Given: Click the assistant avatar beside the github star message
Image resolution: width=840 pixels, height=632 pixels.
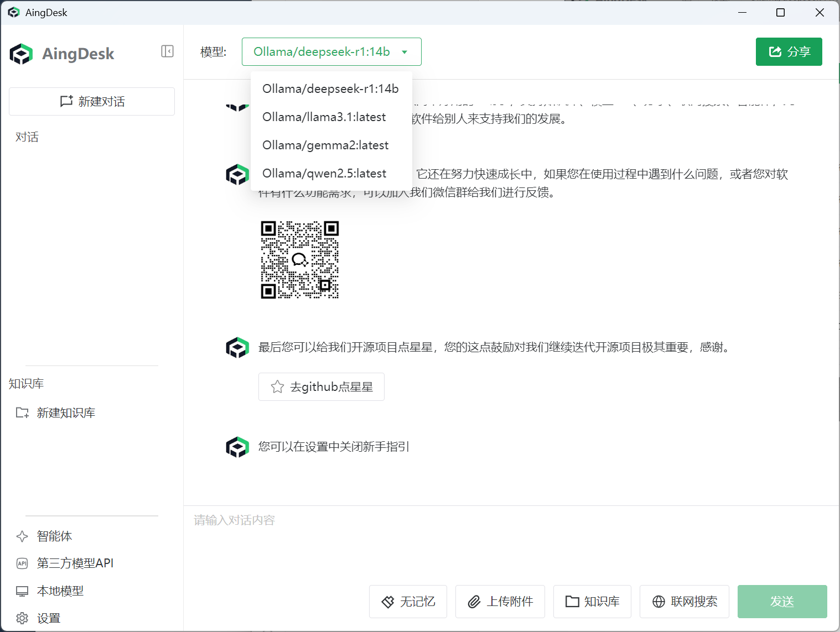Looking at the screenshot, I should (x=237, y=348).
